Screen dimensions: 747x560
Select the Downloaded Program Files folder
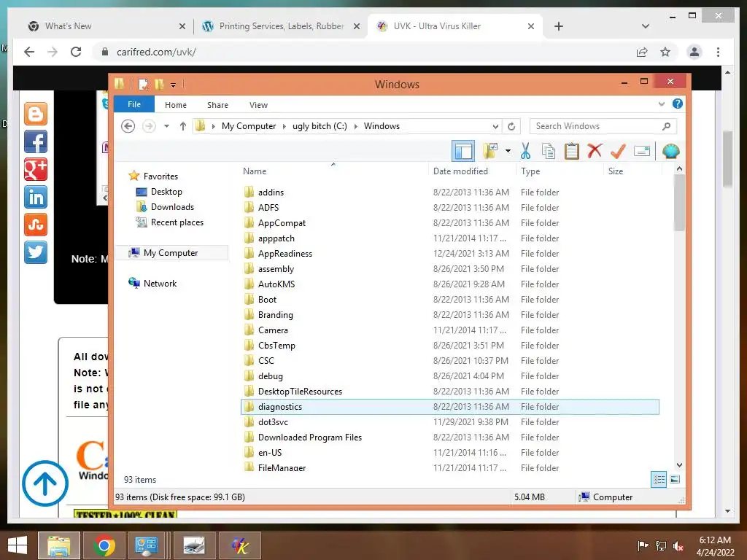pyautogui.click(x=309, y=437)
